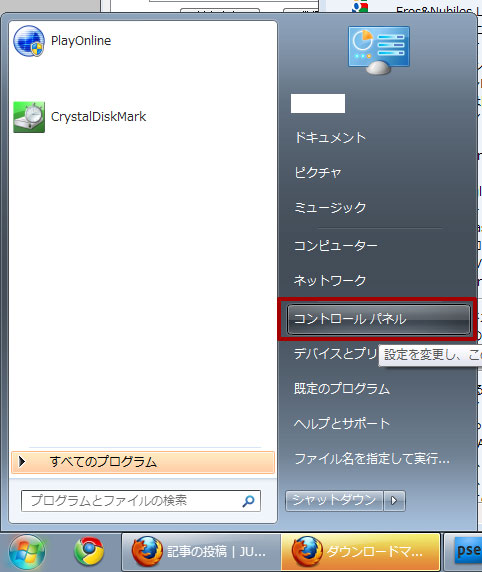Viewport: 482px width, 572px height.
Task: Open ヘルプとサポート
Action: click(x=342, y=424)
